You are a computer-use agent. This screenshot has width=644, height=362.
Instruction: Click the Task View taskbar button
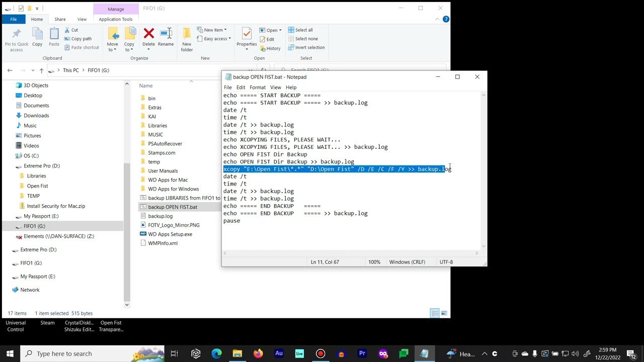tap(174, 353)
